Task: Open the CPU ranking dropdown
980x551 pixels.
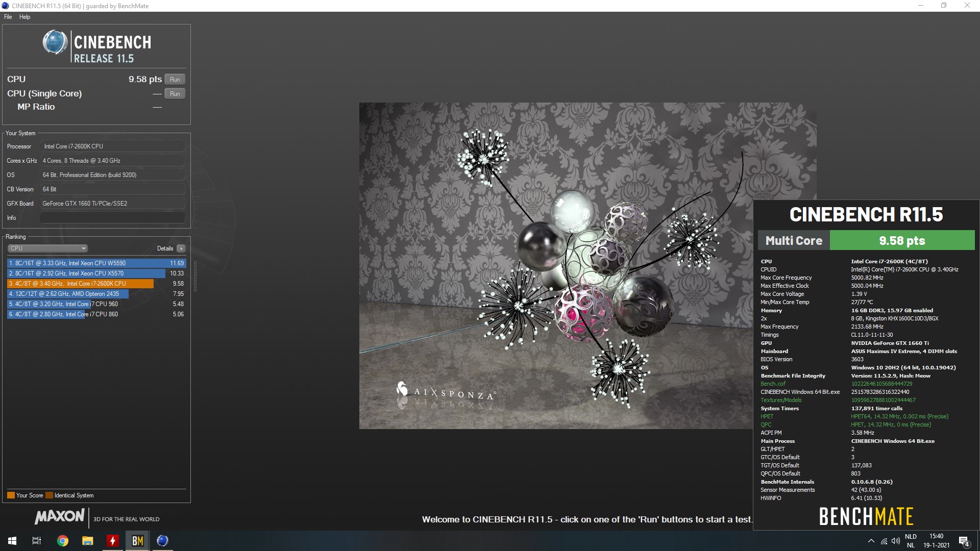Action: pos(48,248)
